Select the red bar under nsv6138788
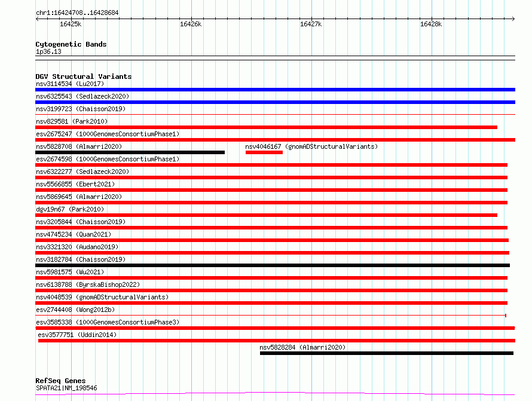 [x=271, y=290]
